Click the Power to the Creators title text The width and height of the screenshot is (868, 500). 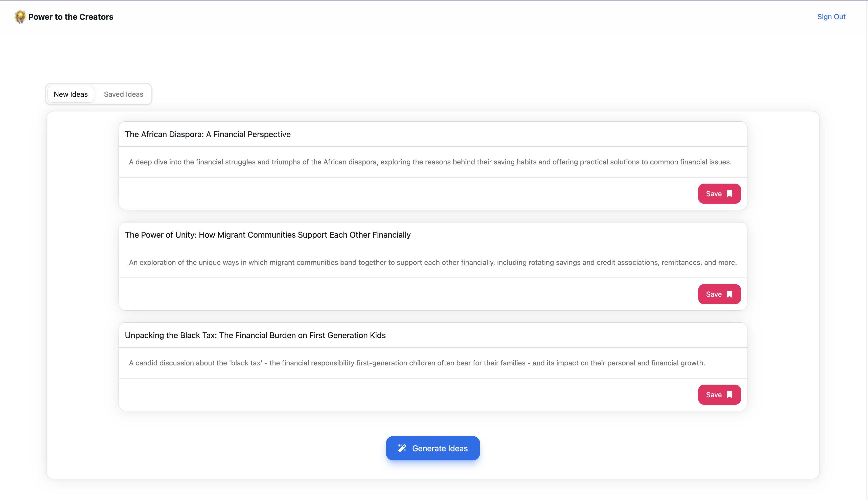point(71,17)
